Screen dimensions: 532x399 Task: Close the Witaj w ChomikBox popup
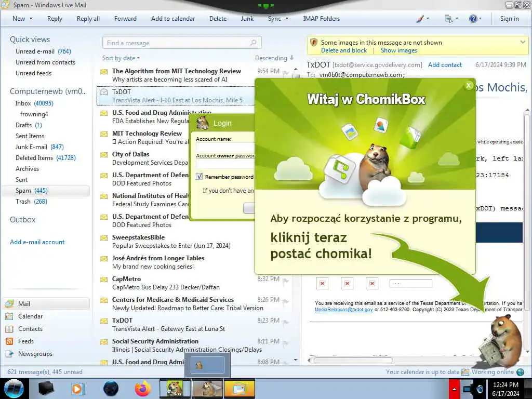(469, 86)
